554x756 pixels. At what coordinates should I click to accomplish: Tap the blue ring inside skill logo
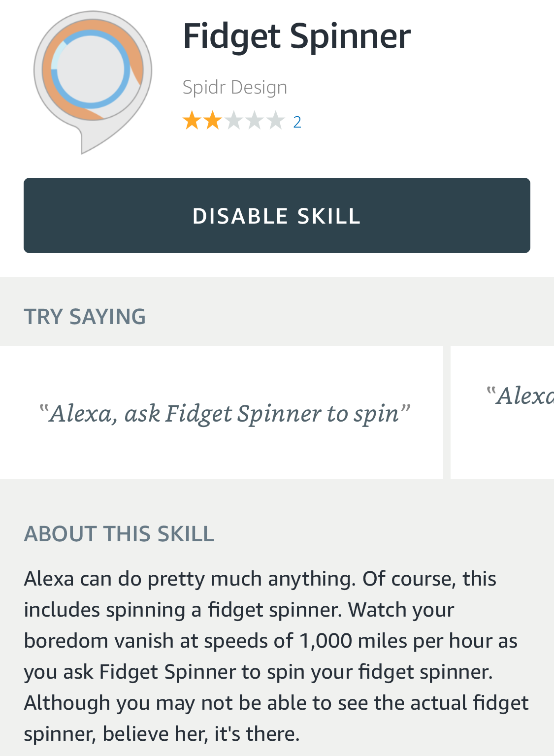tap(91, 69)
